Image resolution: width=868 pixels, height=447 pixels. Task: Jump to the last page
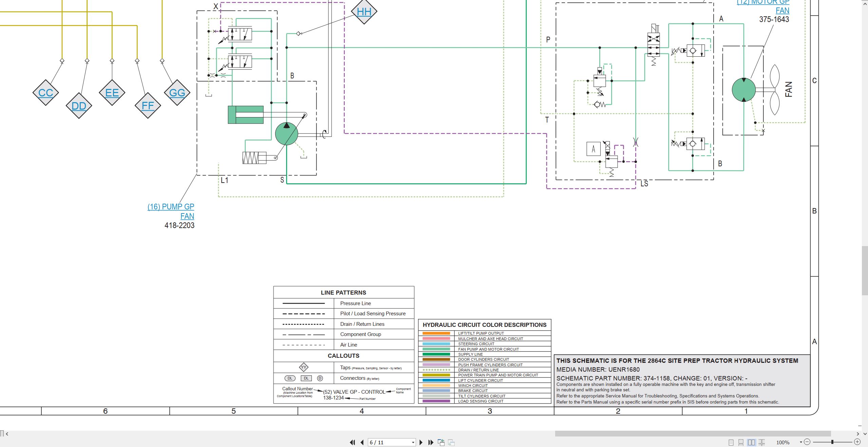point(431,442)
